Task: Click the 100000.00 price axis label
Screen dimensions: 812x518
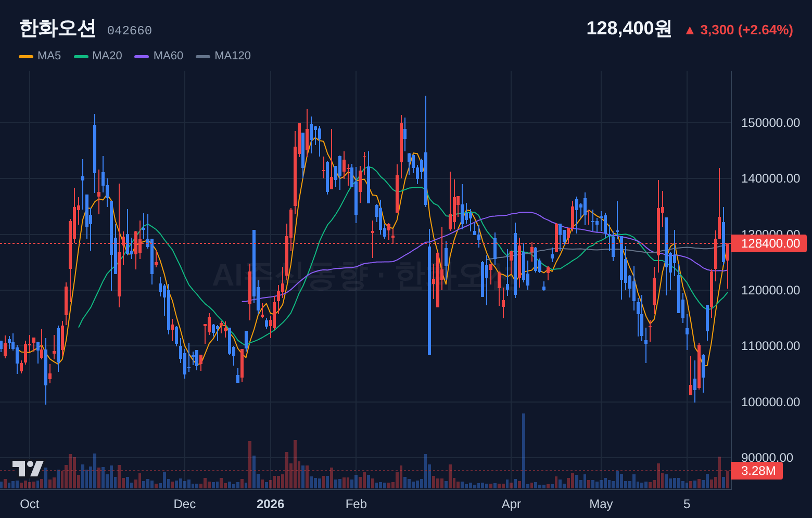Action: [x=770, y=402]
